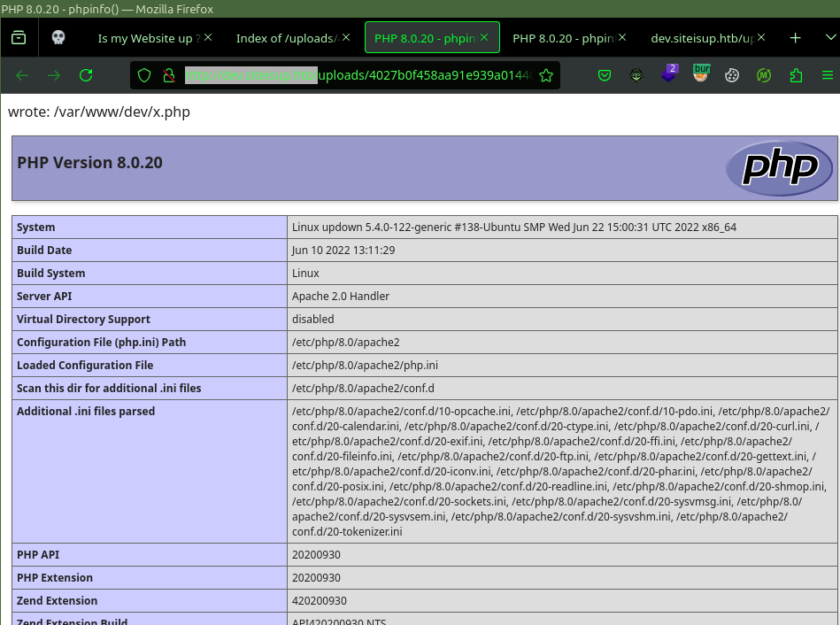The image size is (840, 625).
Task: Click the 'Linux updown 5.4.0-122-generic' value
Action: point(514,228)
